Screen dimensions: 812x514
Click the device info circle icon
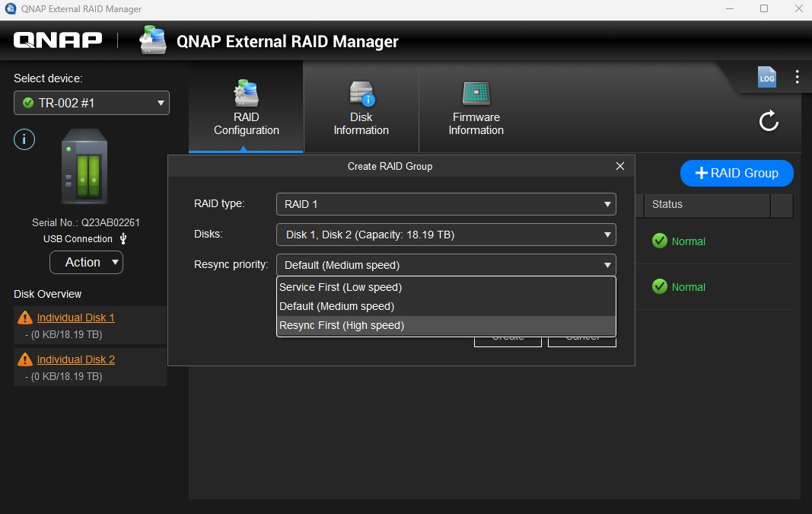24,139
